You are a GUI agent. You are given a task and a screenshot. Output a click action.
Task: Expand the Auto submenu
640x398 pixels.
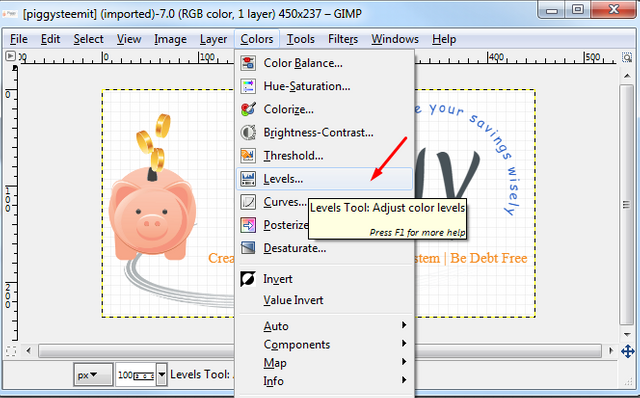click(x=325, y=326)
